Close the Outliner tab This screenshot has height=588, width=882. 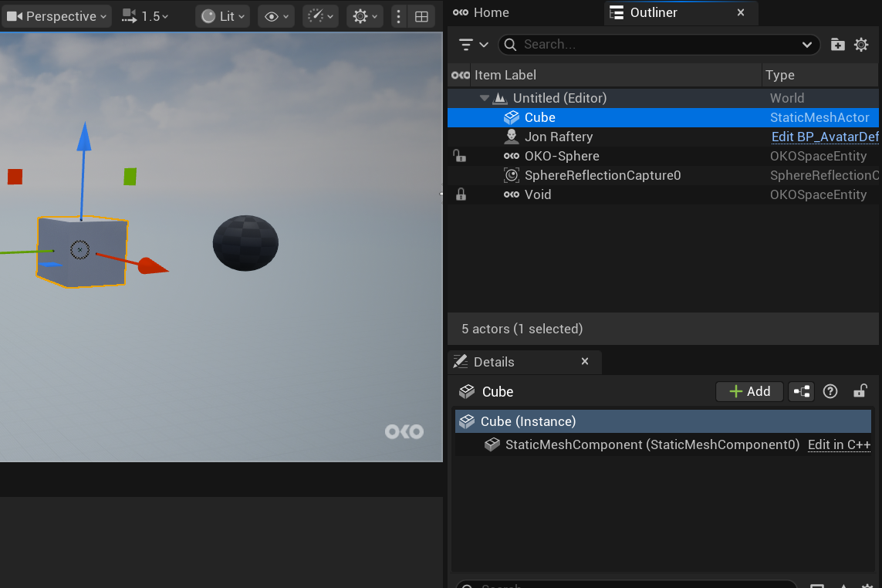click(x=741, y=12)
